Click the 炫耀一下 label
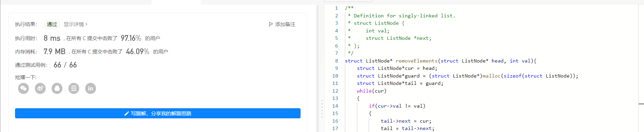The width and height of the screenshot is (644, 132). [26, 77]
